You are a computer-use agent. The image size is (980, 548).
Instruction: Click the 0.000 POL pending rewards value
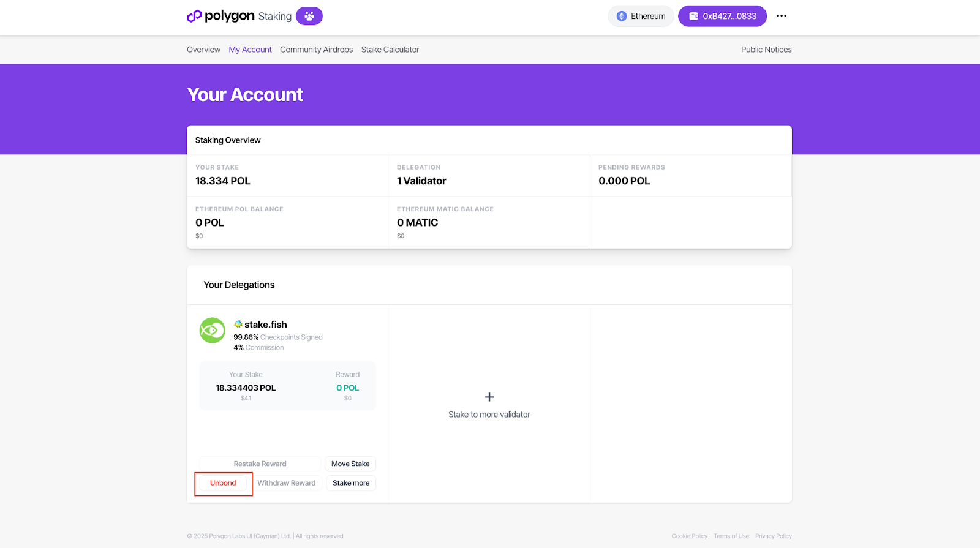coord(624,181)
